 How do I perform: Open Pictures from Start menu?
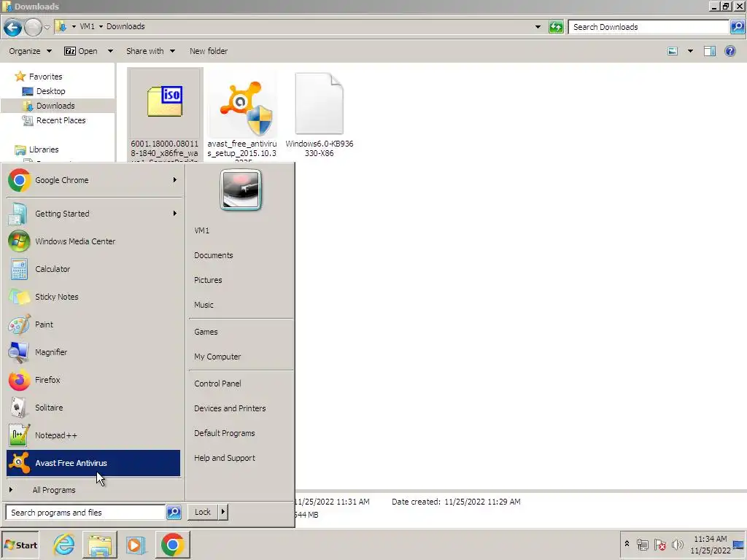[208, 280]
